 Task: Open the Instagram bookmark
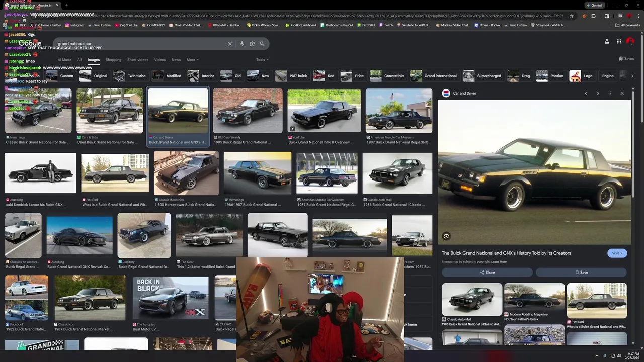coord(74,25)
